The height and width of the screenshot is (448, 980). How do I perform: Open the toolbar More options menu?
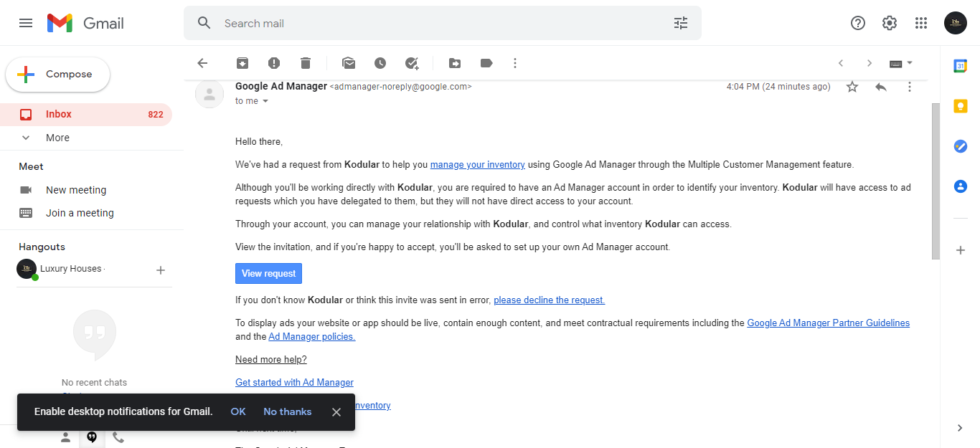(514, 63)
